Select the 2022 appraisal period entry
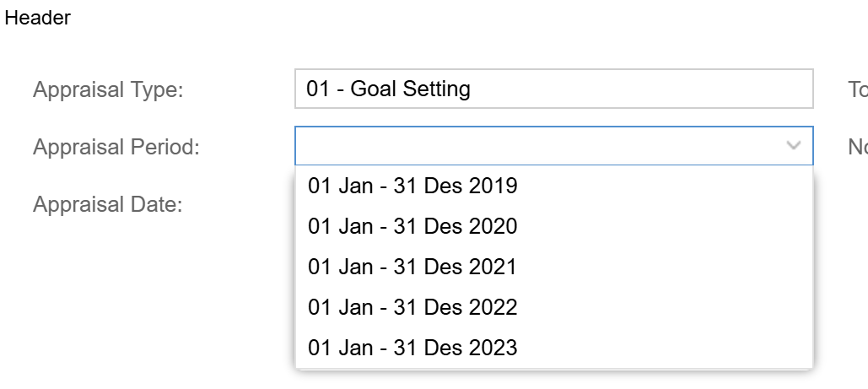 553,307
